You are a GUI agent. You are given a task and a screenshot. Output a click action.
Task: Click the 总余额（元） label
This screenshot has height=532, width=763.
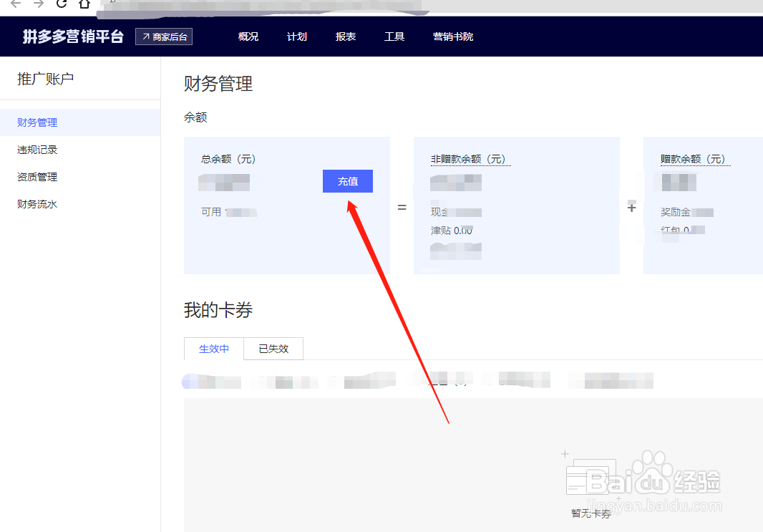coord(229,159)
